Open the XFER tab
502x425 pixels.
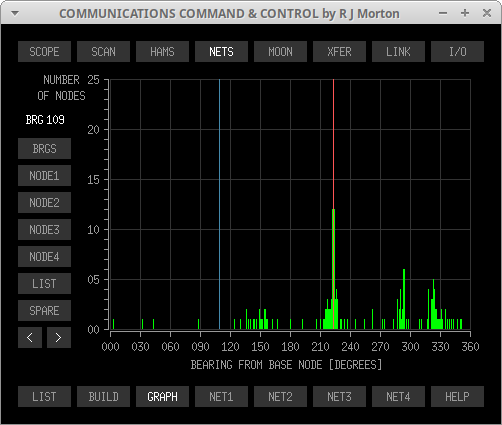point(339,52)
